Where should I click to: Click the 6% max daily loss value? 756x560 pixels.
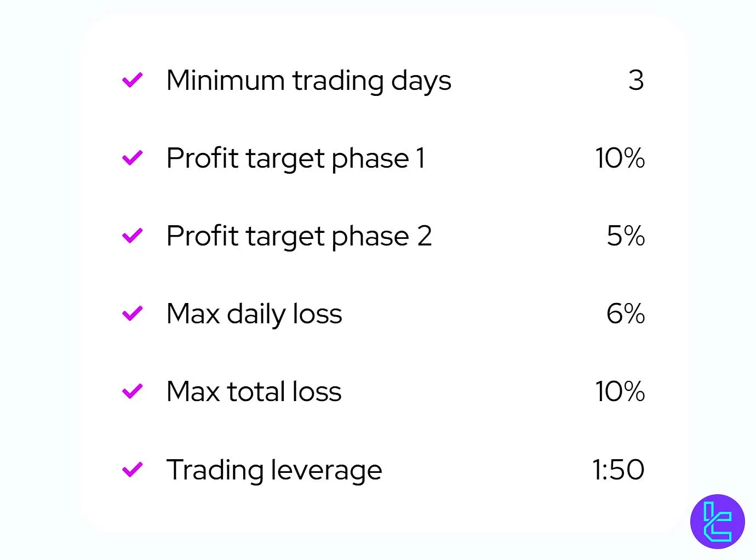(x=625, y=314)
